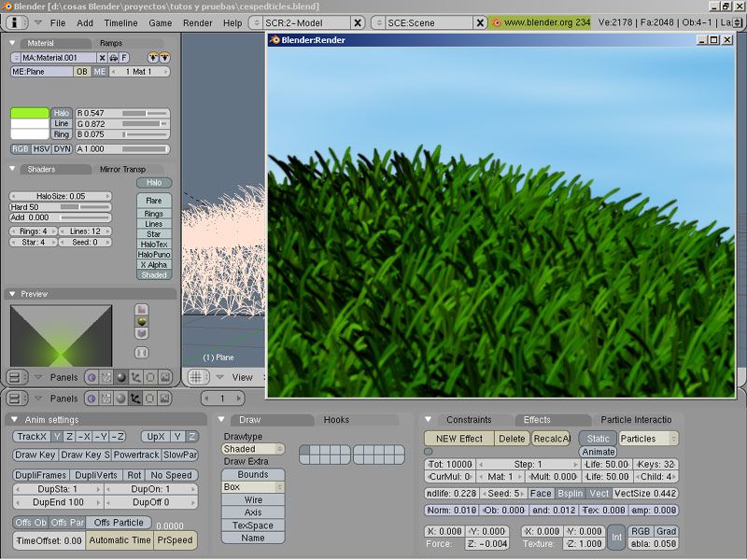Switch to the Ramps tab

[111, 43]
